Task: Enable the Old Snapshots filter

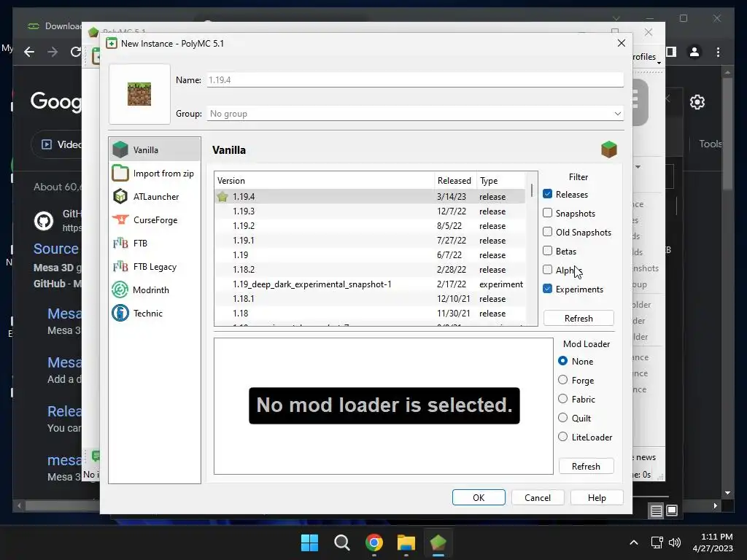Action: (x=547, y=232)
